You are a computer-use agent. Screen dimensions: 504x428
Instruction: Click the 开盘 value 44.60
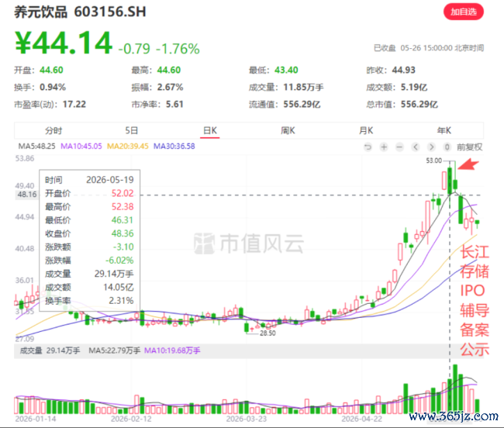(51, 70)
